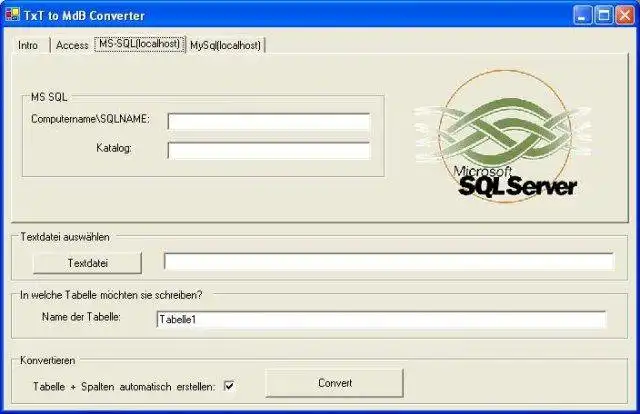640x414 pixels.
Task: Open the Access tab
Action: point(72,45)
